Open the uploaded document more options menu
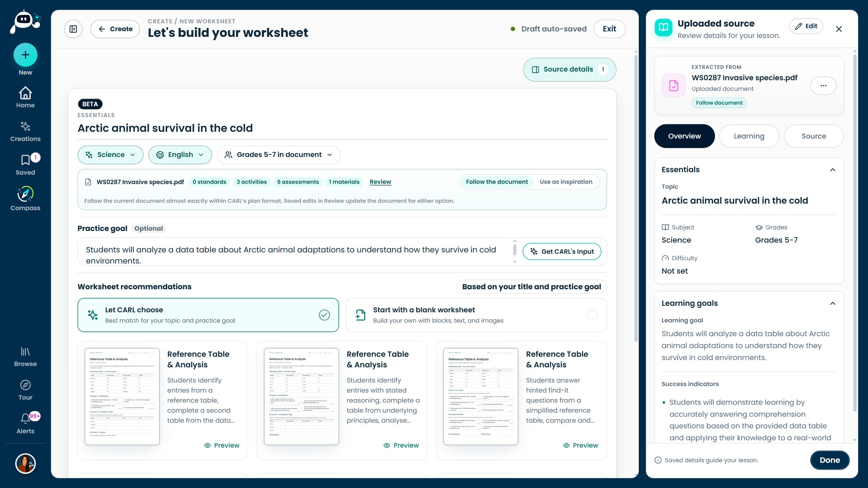 point(823,86)
